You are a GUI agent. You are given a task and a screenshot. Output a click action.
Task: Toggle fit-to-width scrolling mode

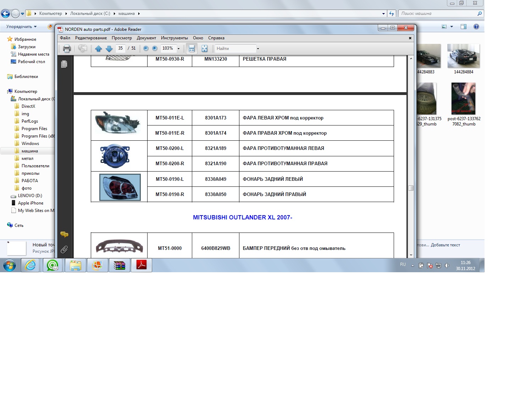[192, 49]
